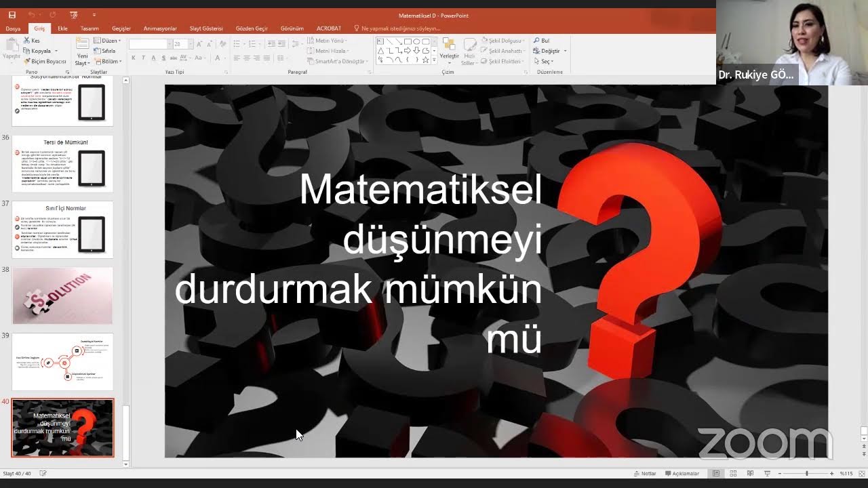Save the presentation using the disk icon

pos(12,15)
